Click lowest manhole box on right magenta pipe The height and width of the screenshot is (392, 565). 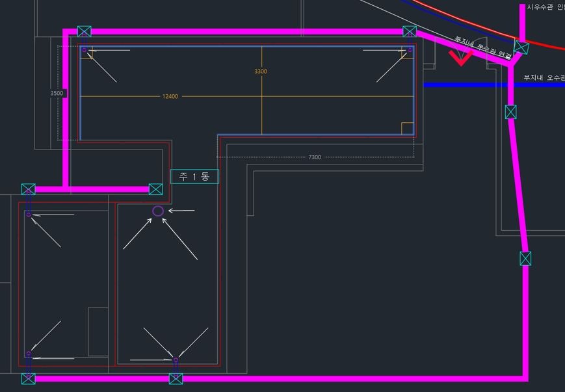tap(525, 258)
